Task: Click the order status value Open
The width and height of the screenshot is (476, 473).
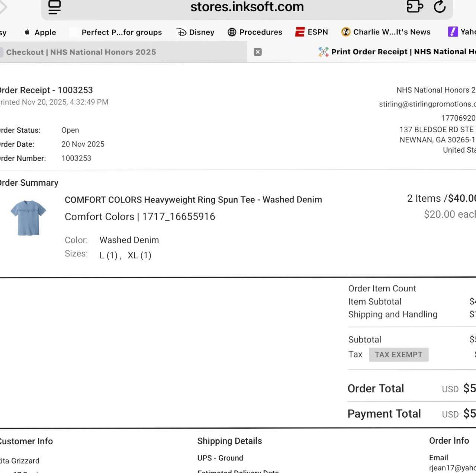Action: 70,130
